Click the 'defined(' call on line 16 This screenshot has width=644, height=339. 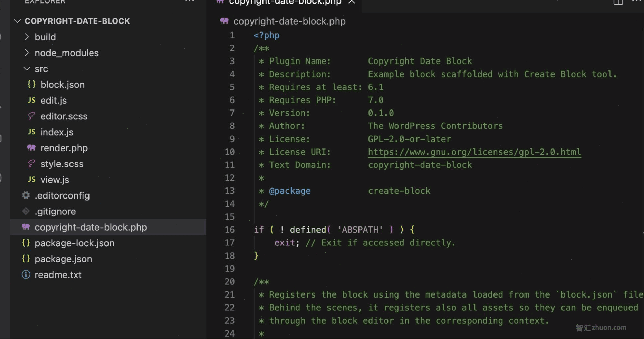310,230
